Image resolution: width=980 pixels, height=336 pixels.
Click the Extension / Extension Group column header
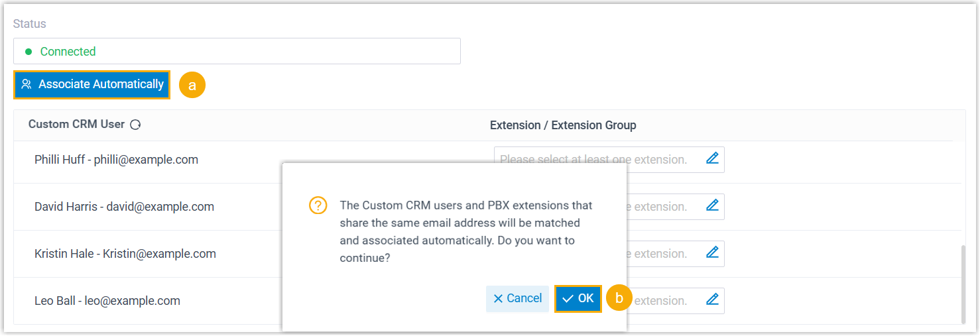[x=563, y=125]
